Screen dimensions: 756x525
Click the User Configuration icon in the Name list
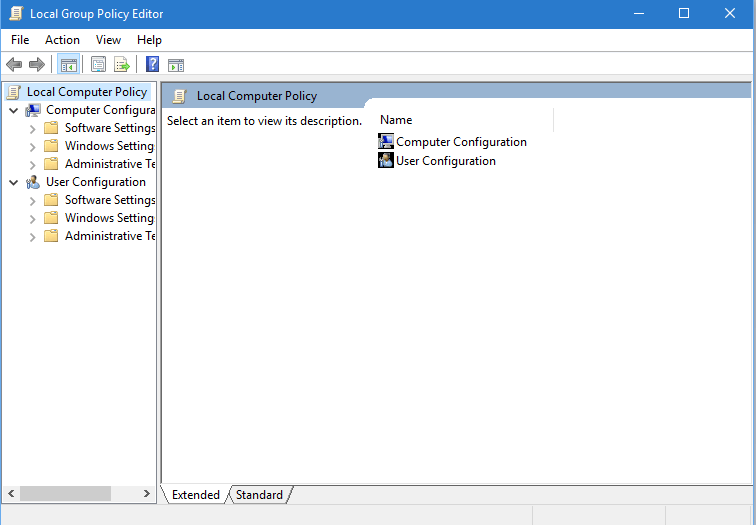(386, 160)
